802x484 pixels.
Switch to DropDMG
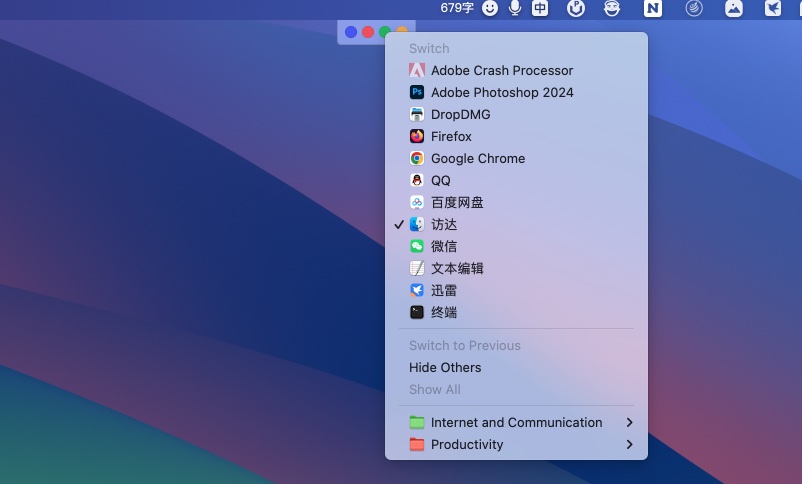click(516, 114)
